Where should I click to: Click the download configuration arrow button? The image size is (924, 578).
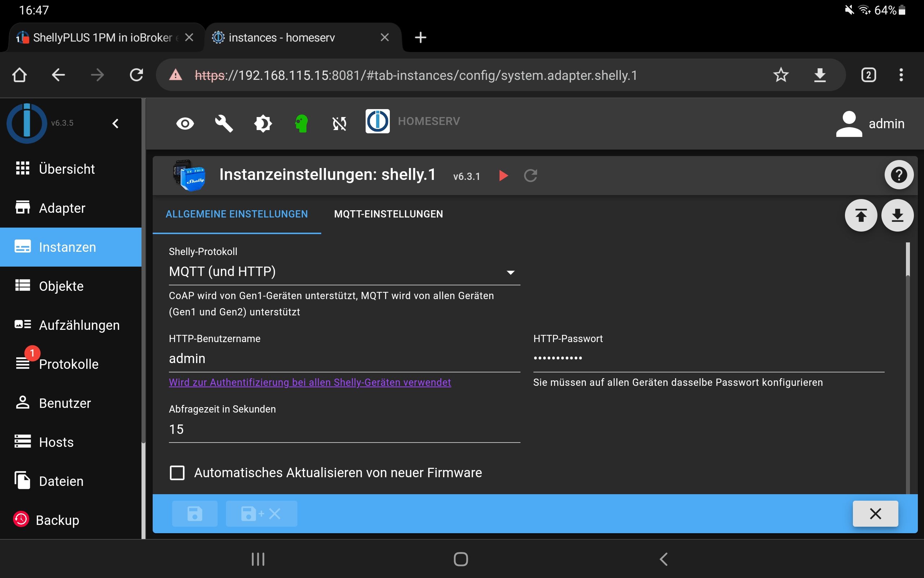click(897, 216)
